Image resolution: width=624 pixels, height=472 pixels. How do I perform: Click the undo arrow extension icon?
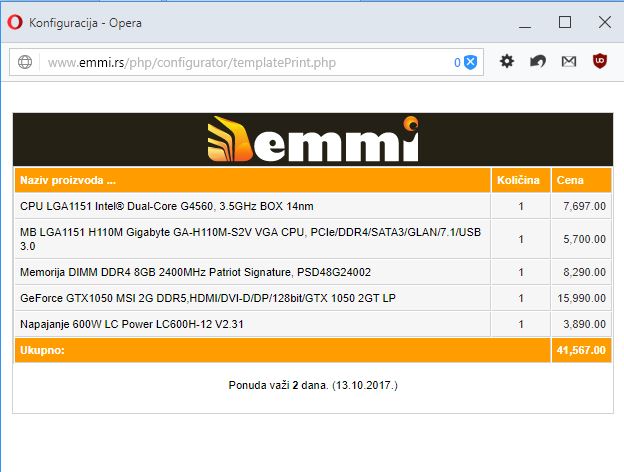538,61
